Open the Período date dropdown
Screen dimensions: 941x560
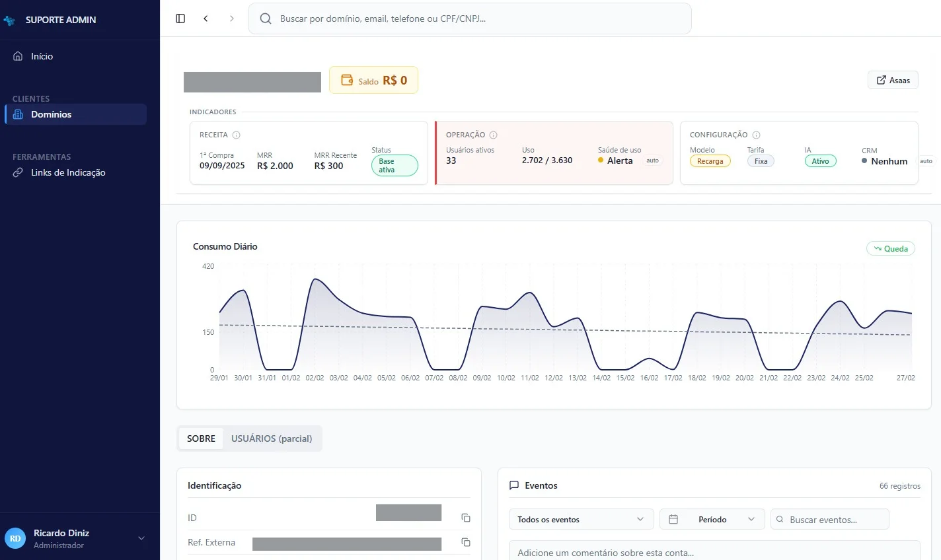click(712, 519)
